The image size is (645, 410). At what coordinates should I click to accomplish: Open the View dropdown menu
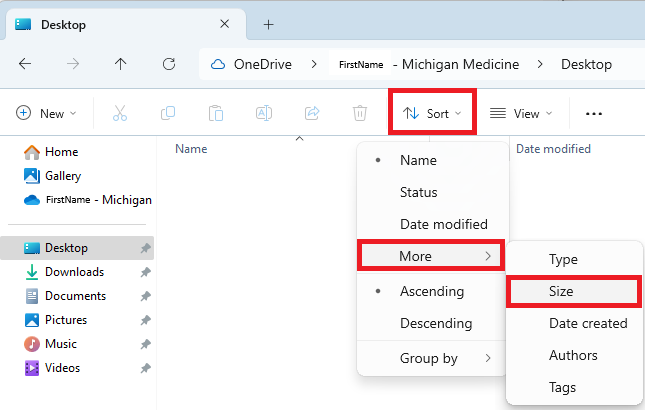pyautogui.click(x=521, y=113)
